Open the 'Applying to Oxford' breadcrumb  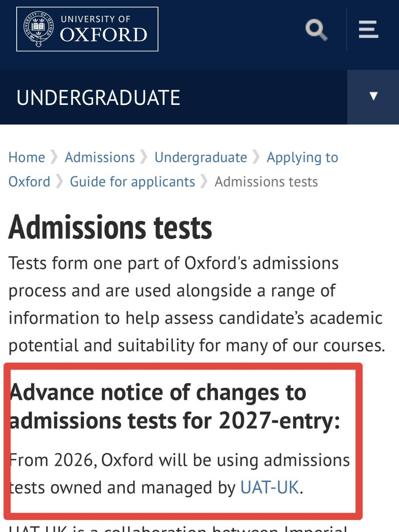click(x=302, y=157)
